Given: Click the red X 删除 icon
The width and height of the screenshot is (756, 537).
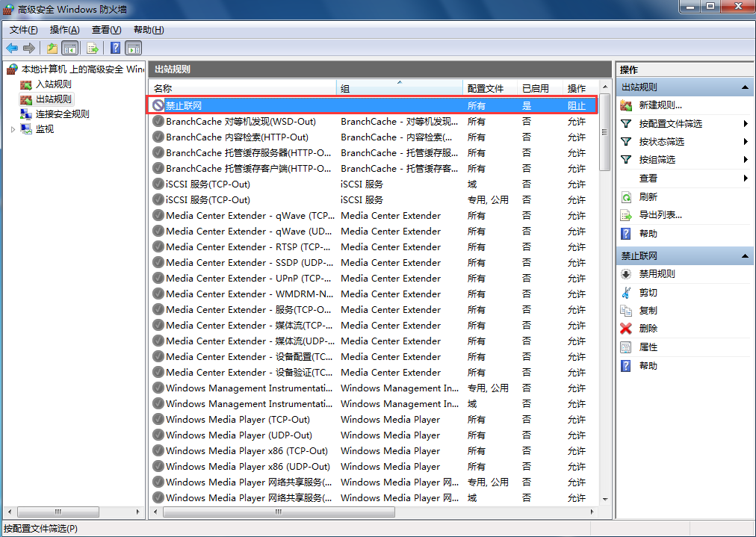Looking at the screenshot, I should coord(626,329).
